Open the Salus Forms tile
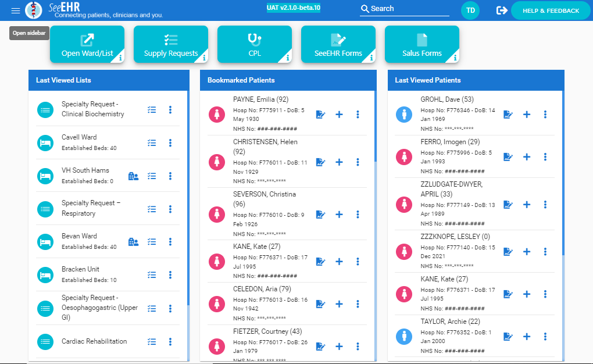 coord(421,44)
